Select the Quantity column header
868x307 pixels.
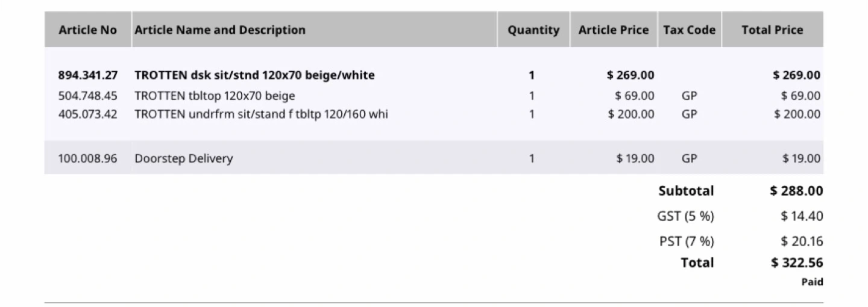point(533,30)
